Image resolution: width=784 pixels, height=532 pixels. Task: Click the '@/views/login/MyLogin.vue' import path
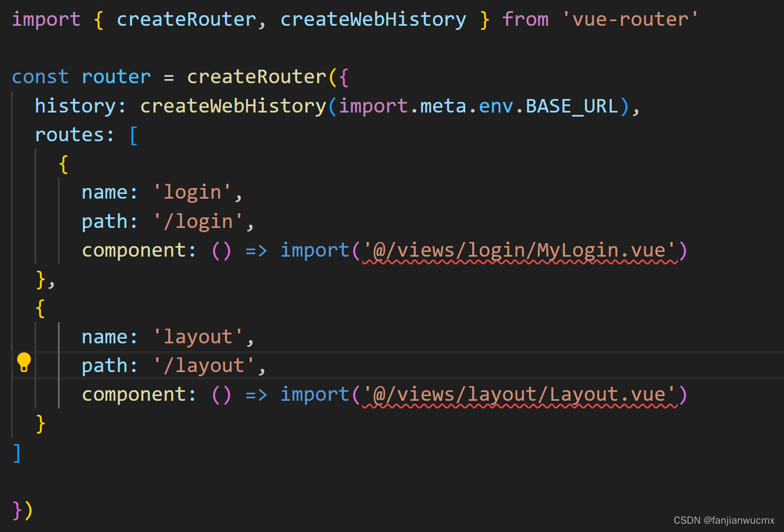(x=520, y=250)
